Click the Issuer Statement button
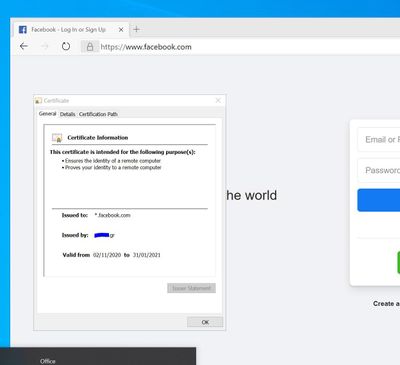This screenshot has height=365, width=400. coord(191,288)
